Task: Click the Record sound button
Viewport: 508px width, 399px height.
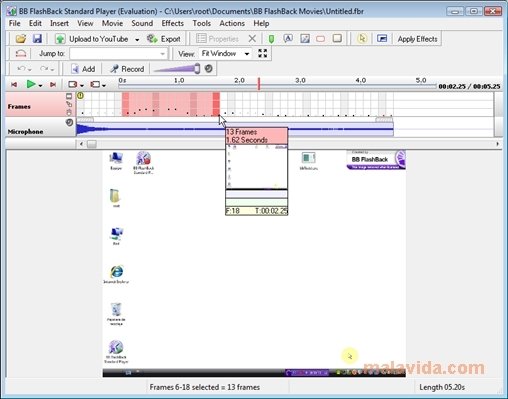Action: coord(127,69)
